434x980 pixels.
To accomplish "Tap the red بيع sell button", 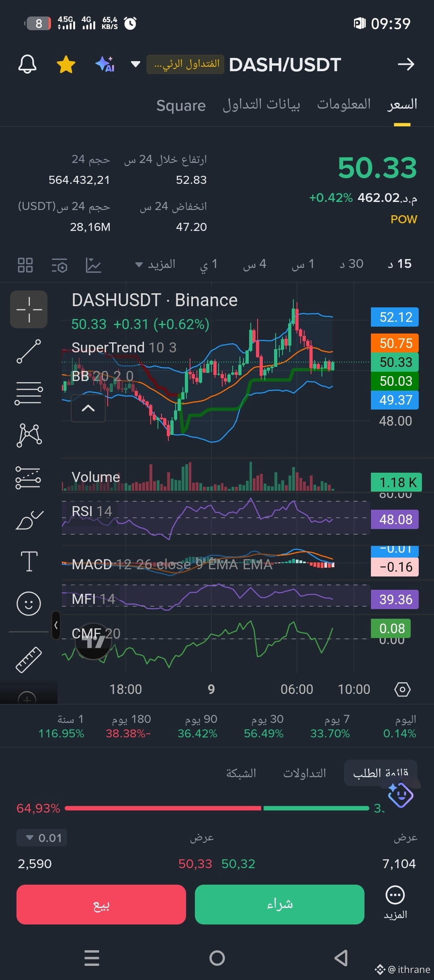I will pyautogui.click(x=101, y=904).
